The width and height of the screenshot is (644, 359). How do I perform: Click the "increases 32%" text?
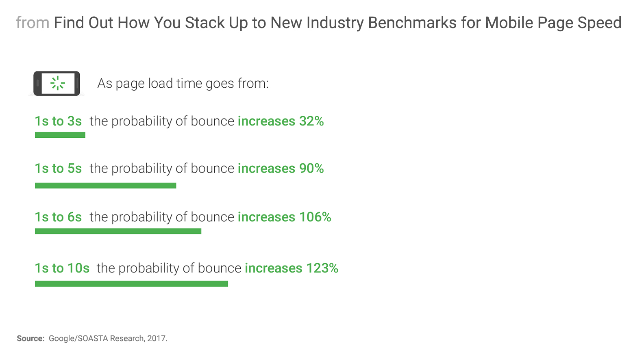[281, 121]
